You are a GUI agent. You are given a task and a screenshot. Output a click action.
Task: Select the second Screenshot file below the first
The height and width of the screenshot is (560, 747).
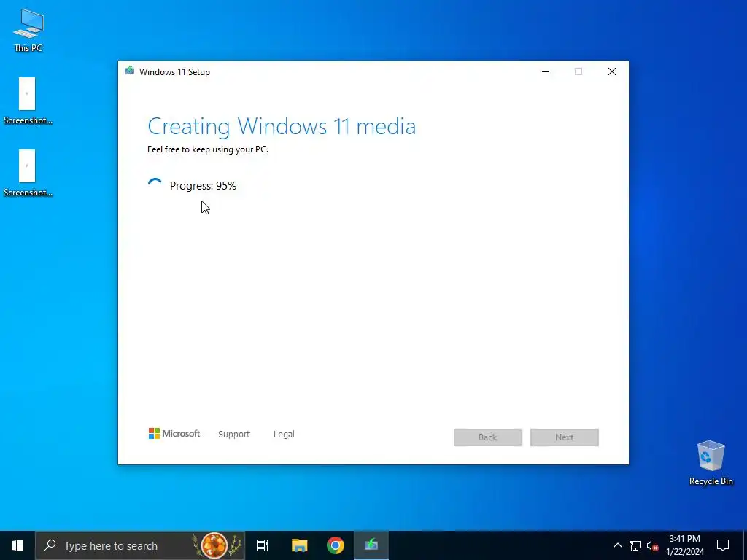pos(28,173)
